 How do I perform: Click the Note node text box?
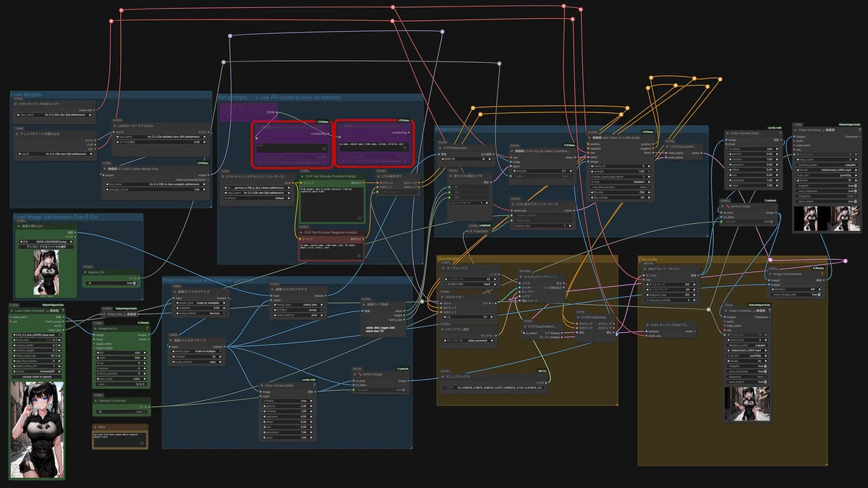[x=120, y=441]
